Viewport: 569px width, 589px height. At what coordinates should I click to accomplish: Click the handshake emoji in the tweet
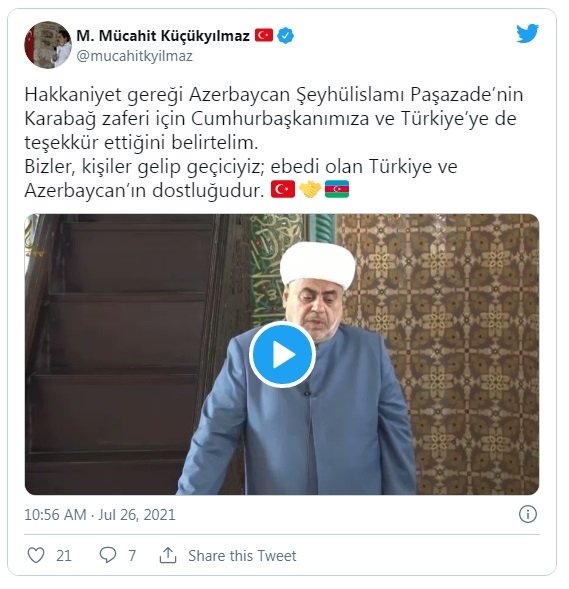click(x=310, y=189)
